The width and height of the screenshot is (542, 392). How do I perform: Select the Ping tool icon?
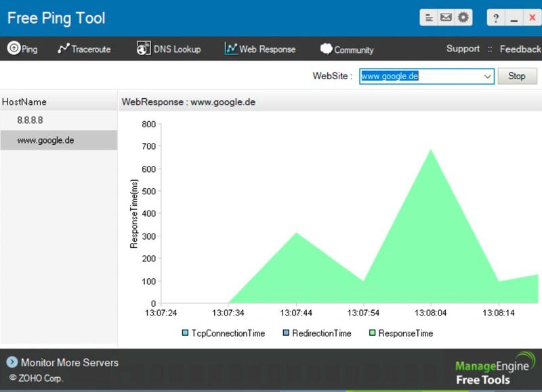click(15, 49)
